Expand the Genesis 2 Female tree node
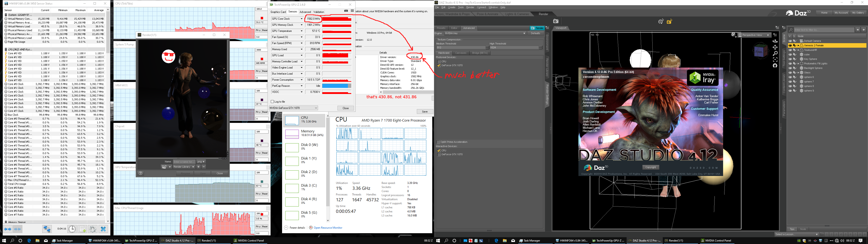 pos(798,45)
